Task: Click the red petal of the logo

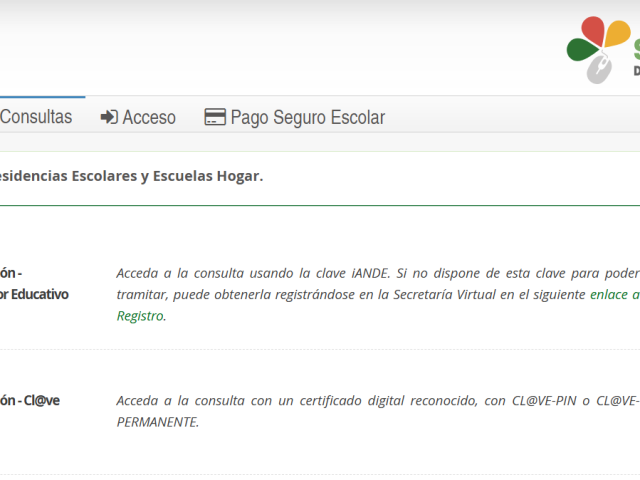Action: tap(594, 32)
